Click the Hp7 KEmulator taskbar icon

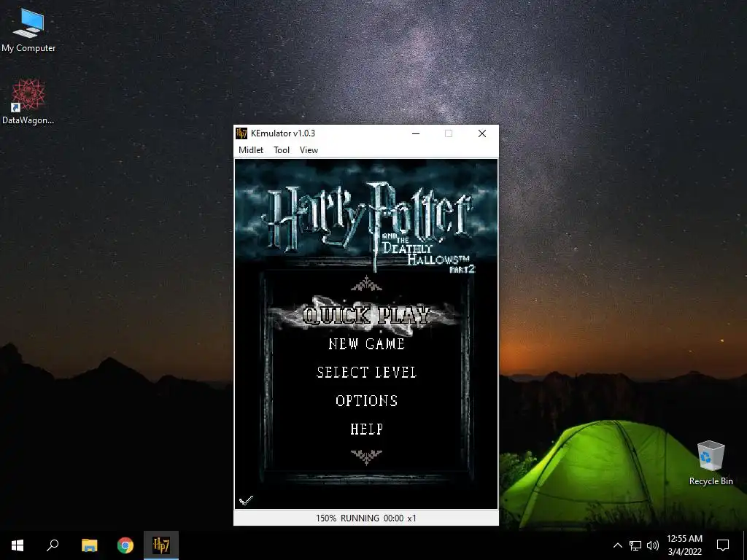tap(161, 545)
